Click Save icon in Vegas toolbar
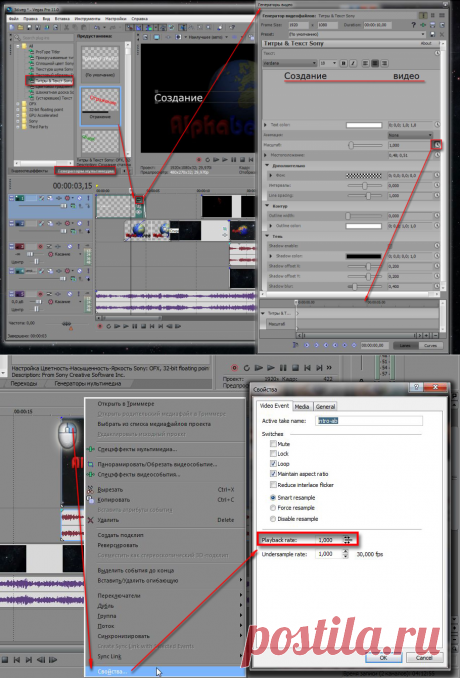This screenshot has width=460, height=678. 29,27
